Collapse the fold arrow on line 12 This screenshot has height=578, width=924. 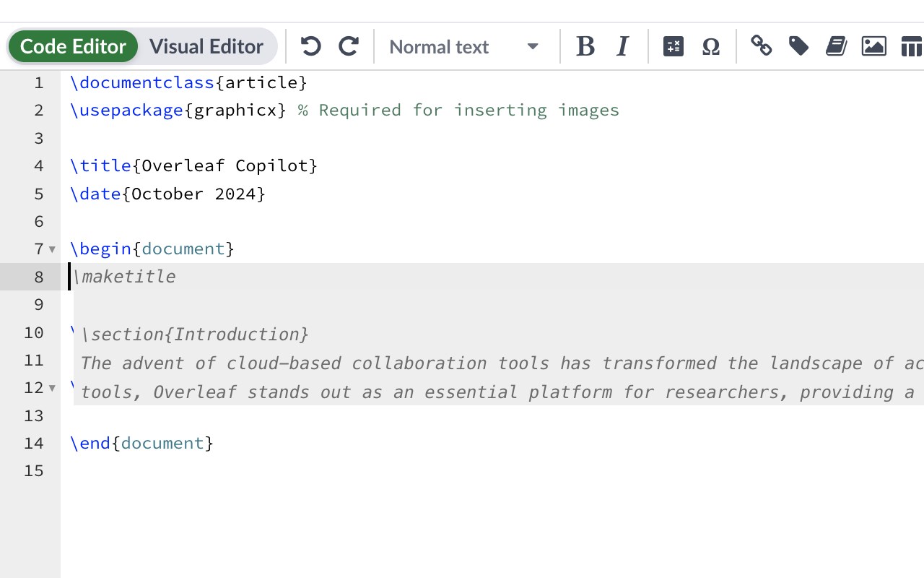point(52,388)
